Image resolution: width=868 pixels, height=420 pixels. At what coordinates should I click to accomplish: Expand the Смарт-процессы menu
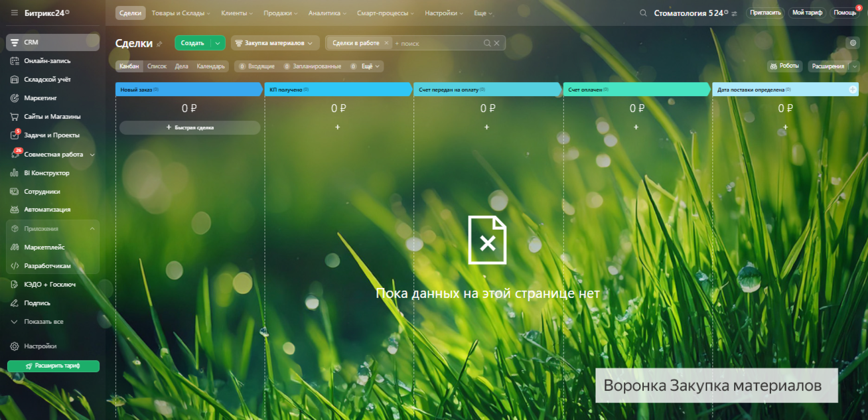[x=386, y=13]
